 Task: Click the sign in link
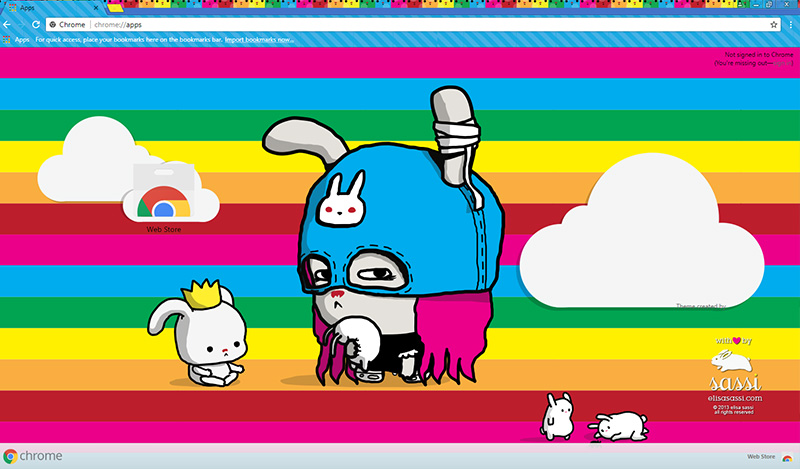(781, 63)
